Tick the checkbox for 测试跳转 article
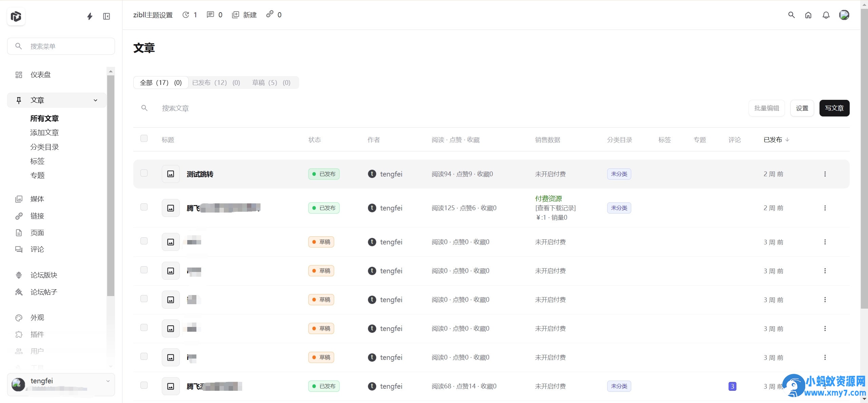Viewport: 868px width, 403px height. (144, 173)
